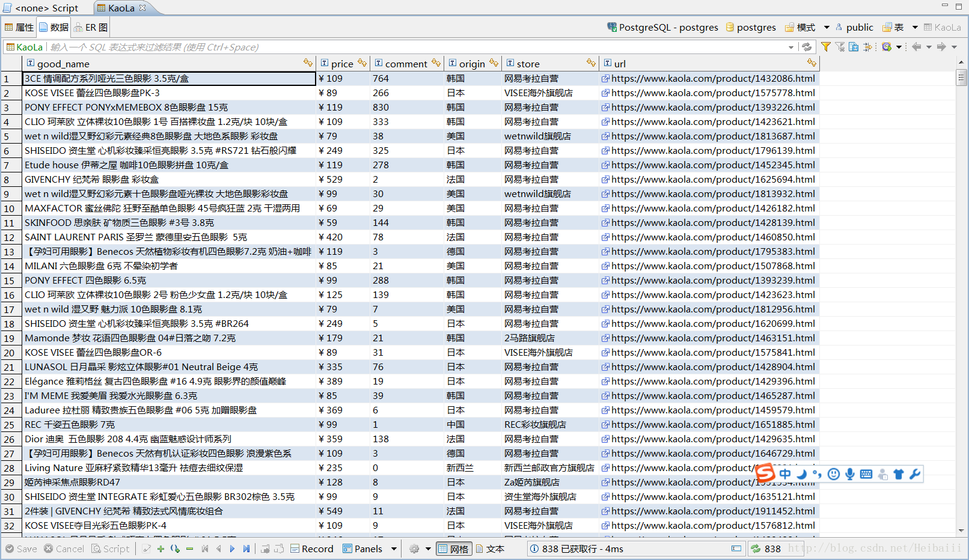Switch to the 属性 tab

[19, 27]
